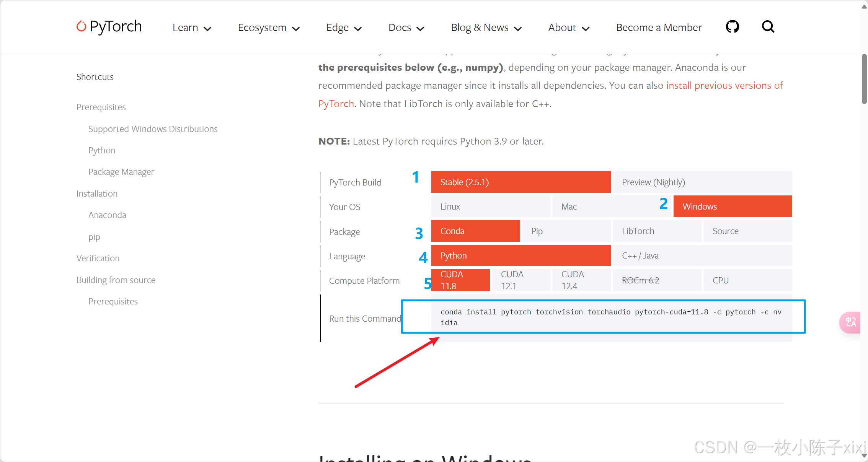Click the PyTorch flame logo
Viewport: 868px width, 462px height.
pyautogui.click(x=81, y=26)
